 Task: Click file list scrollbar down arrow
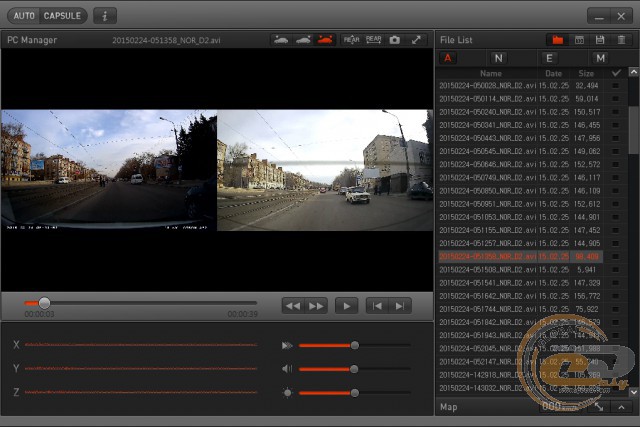[x=633, y=392]
